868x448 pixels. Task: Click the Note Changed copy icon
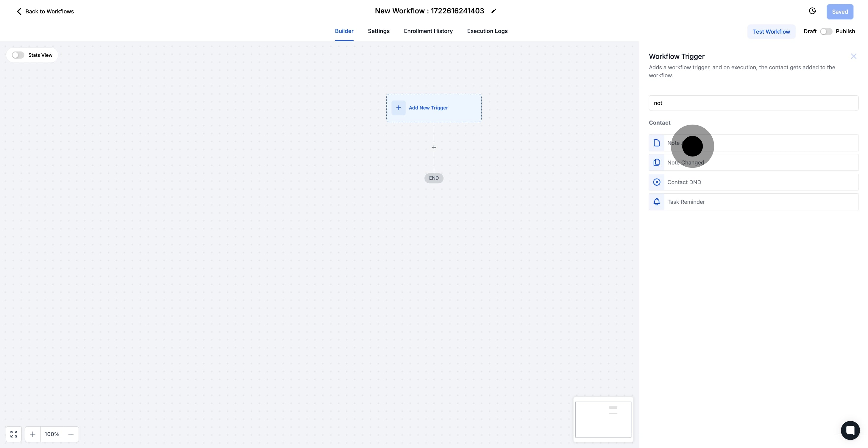click(657, 163)
